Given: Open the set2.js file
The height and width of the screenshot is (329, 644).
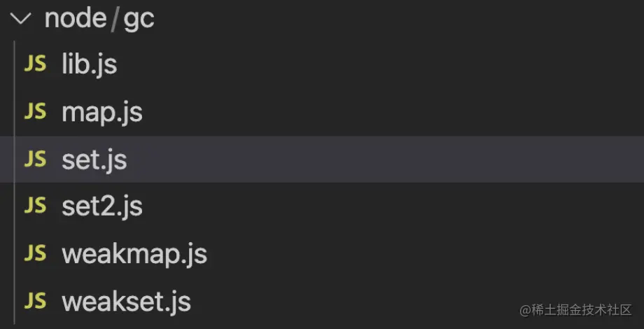Looking at the screenshot, I should pyautogui.click(x=102, y=206).
